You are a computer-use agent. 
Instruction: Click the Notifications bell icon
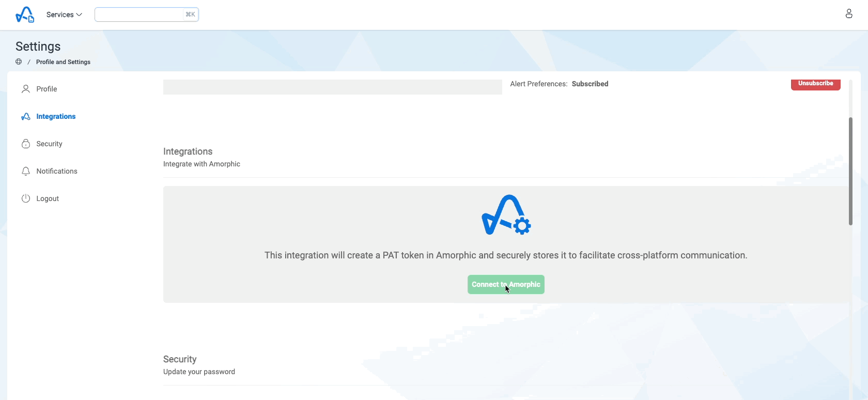[26, 171]
